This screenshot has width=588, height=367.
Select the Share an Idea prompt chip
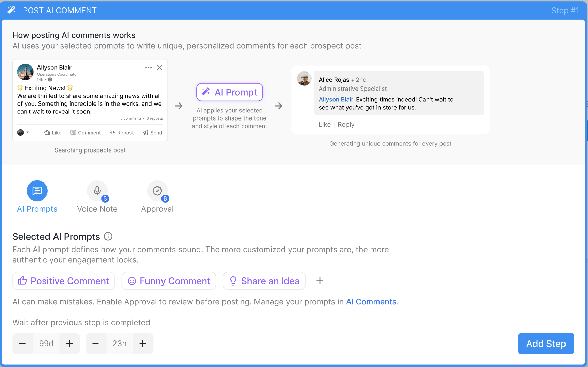tap(264, 281)
